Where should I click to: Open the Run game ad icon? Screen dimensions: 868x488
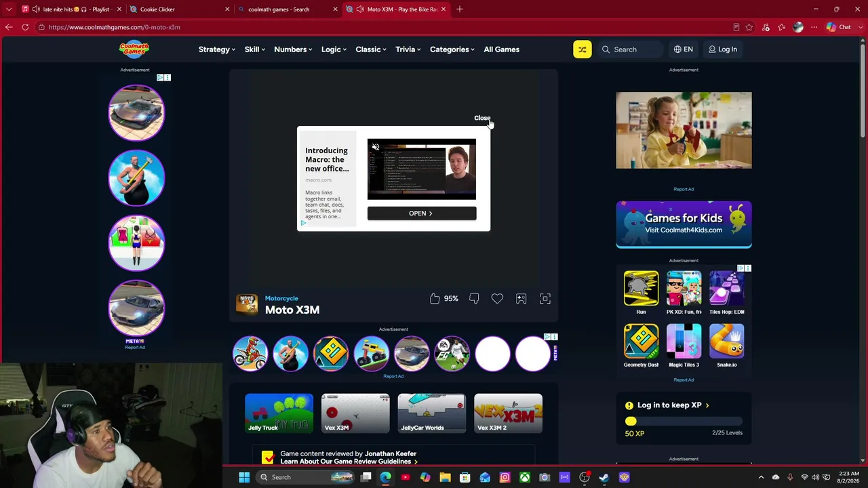click(641, 289)
